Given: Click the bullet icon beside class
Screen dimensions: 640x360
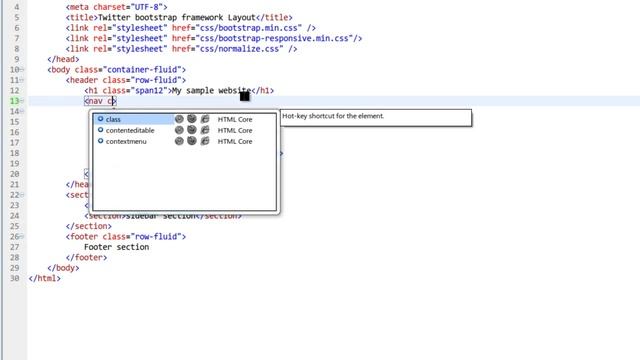Looking at the screenshot, I should [x=100, y=119].
